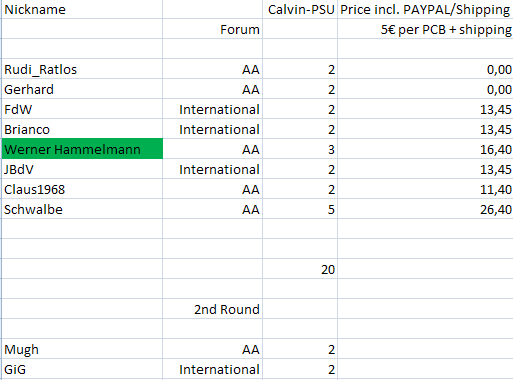The width and height of the screenshot is (513, 380).
Task: Select the JBdV name cell
Action: click(x=82, y=169)
